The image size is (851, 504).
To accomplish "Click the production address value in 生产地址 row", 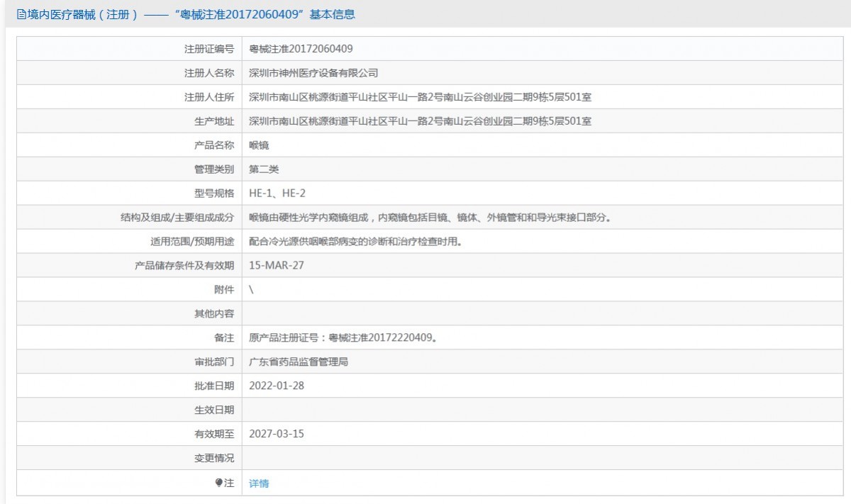I will point(420,121).
